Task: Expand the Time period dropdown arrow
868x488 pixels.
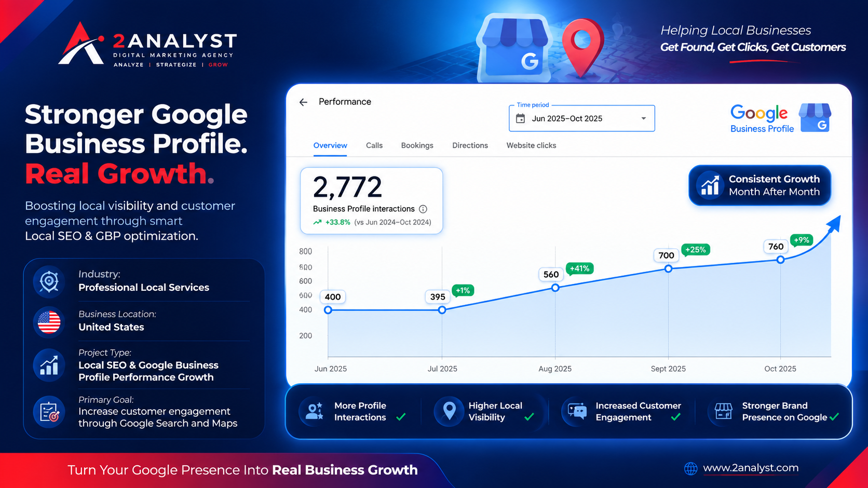Action: pos(644,118)
